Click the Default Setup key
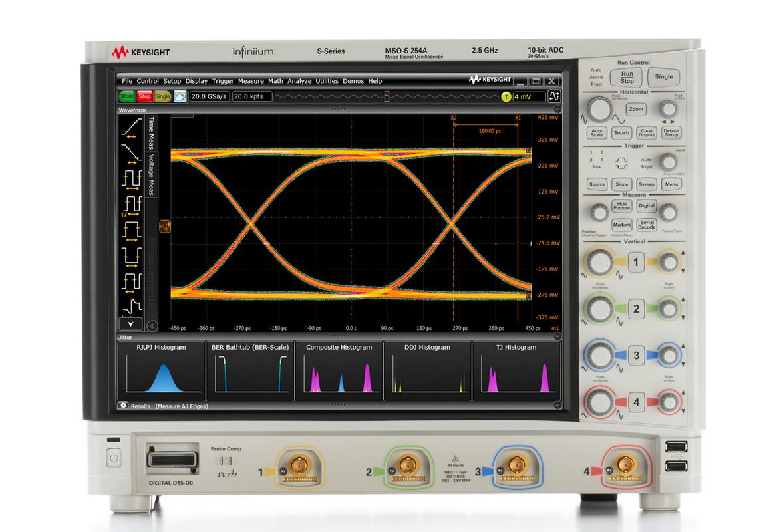This screenshot has height=532, width=779. click(x=671, y=132)
